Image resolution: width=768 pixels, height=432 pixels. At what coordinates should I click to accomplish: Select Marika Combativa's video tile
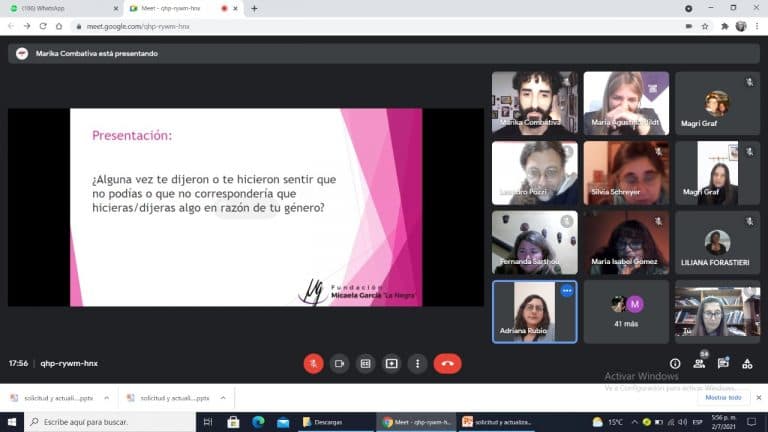pyautogui.click(x=534, y=103)
